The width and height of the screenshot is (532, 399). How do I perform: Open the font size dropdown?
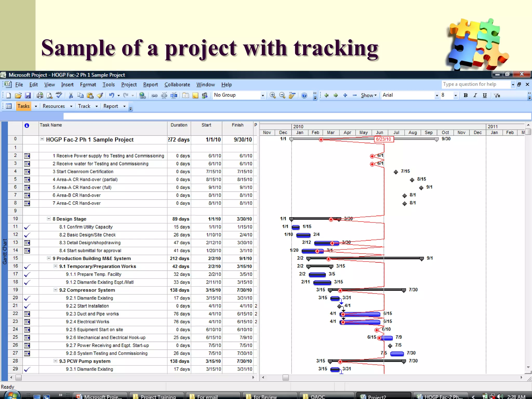455,96
